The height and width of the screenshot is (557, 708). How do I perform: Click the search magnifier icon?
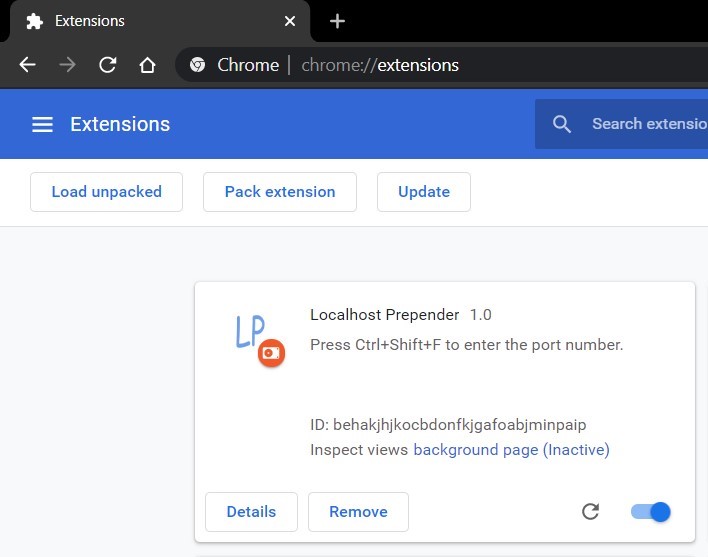[x=562, y=124]
